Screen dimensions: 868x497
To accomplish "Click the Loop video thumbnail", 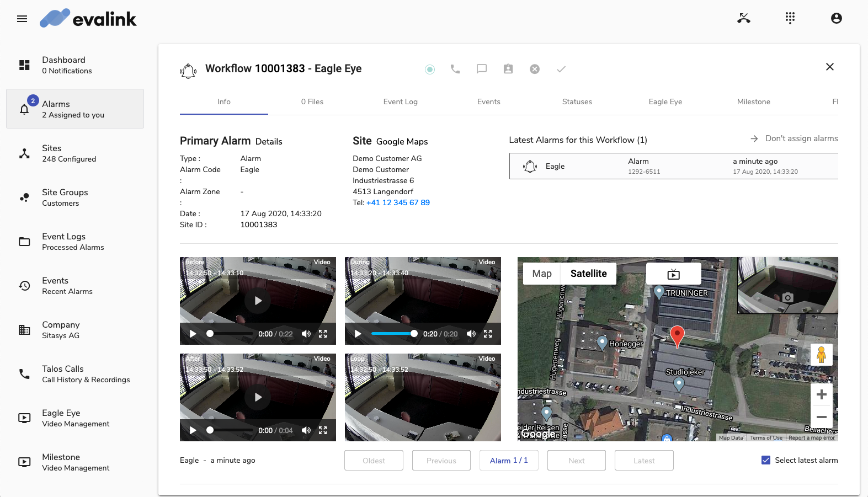I will [x=423, y=397].
